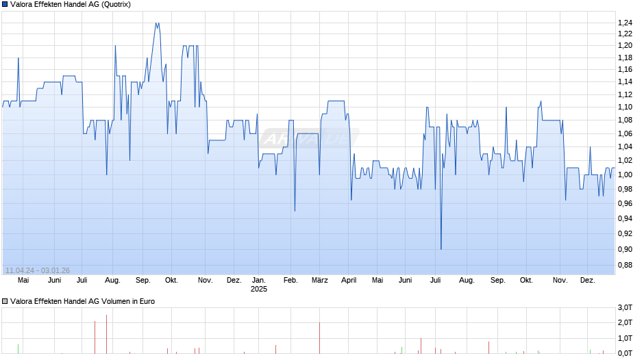
Task: Click the 0,88 price axis label
Action: [625, 265]
